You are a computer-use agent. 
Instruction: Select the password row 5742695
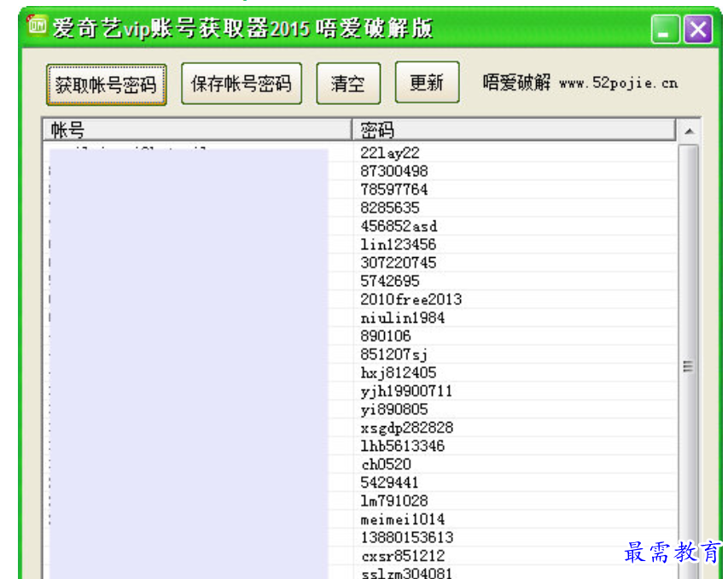[x=390, y=281]
